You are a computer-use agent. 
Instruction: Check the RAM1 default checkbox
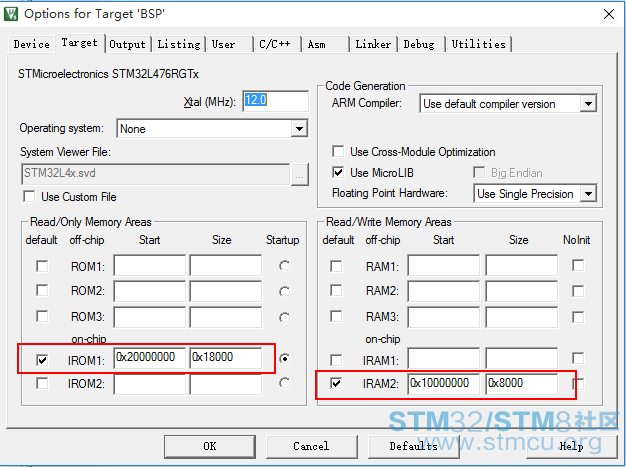point(336,266)
